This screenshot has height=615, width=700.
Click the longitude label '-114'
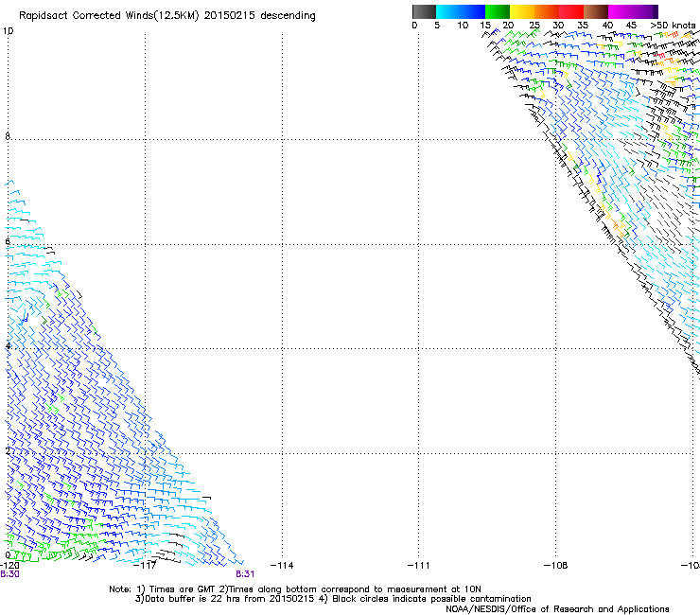click(x=282, y=566)
